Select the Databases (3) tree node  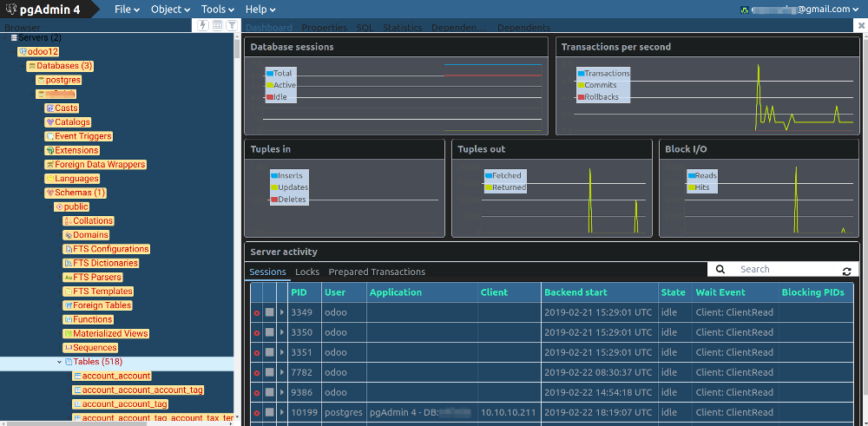(60, 66)
